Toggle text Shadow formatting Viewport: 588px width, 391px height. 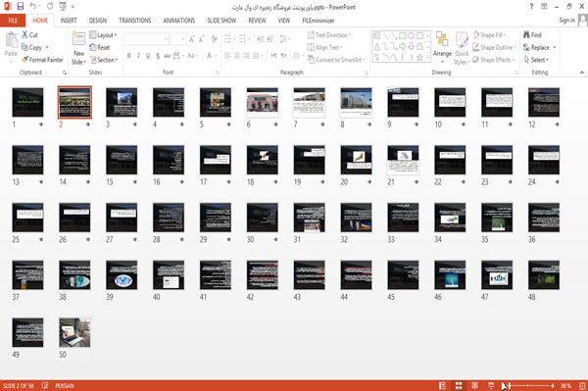tap(158, 56)
